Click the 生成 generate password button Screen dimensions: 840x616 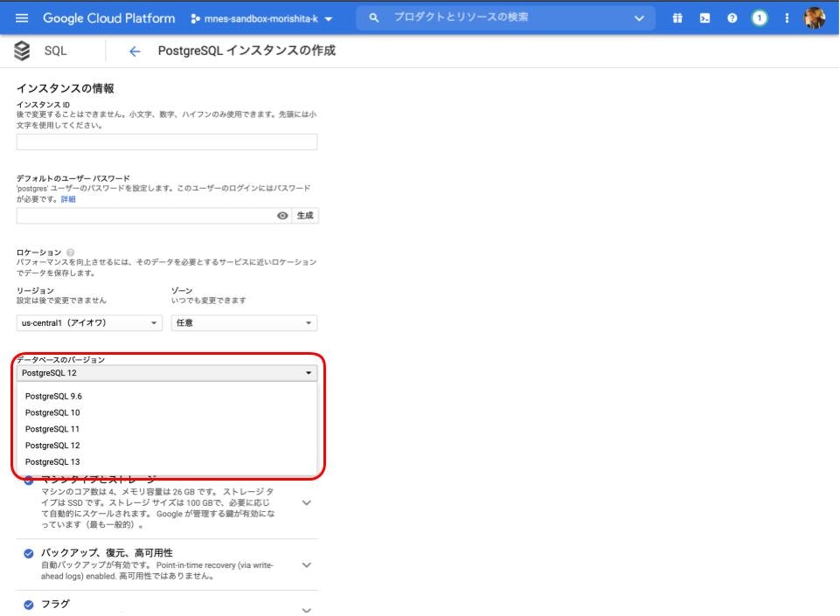305,215
